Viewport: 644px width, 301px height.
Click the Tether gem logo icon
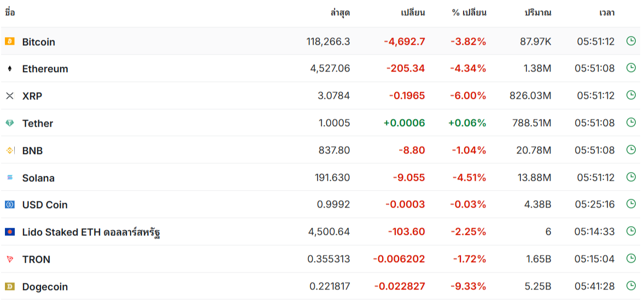[9, 123]
